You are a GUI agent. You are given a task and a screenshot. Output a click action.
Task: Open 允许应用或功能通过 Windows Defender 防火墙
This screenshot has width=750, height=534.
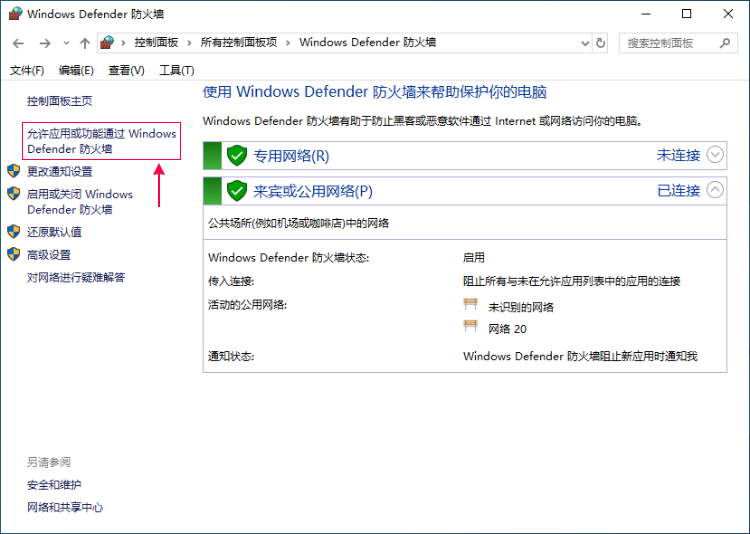click(x=101, y=141)
